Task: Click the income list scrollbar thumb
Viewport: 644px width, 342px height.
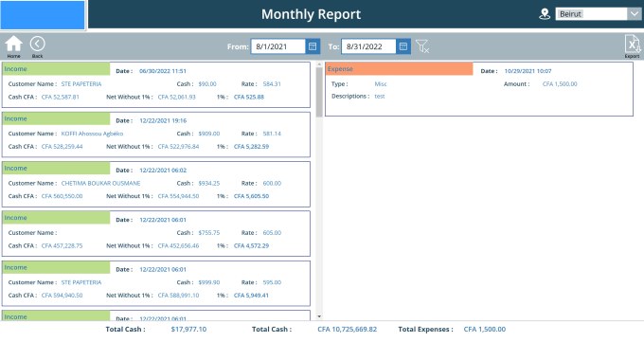Action: [x=319, y=93]
